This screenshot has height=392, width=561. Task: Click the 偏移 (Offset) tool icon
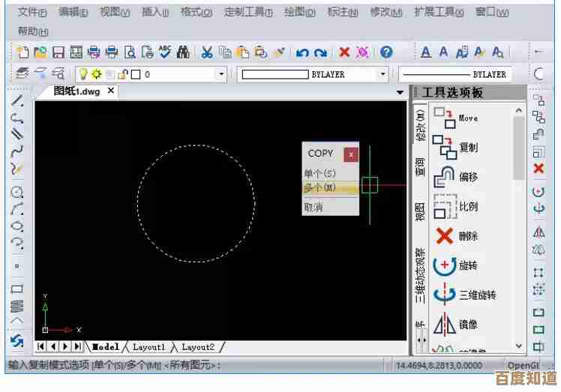pos(445,177)
